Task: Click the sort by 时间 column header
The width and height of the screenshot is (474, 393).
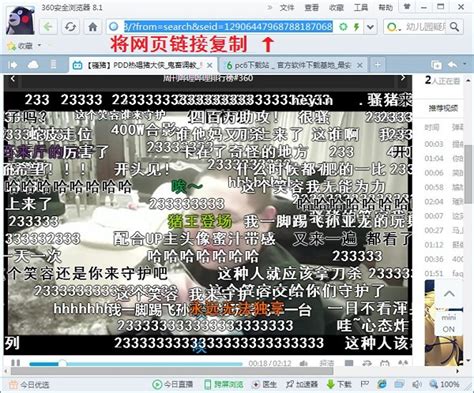Action: tap(432, 127)
